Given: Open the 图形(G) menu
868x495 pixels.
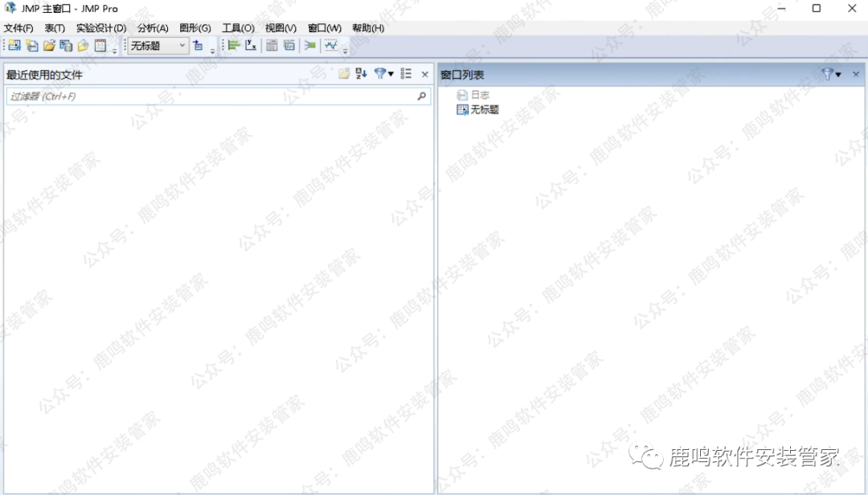Looking at the screenshot, I should [195, 28].
